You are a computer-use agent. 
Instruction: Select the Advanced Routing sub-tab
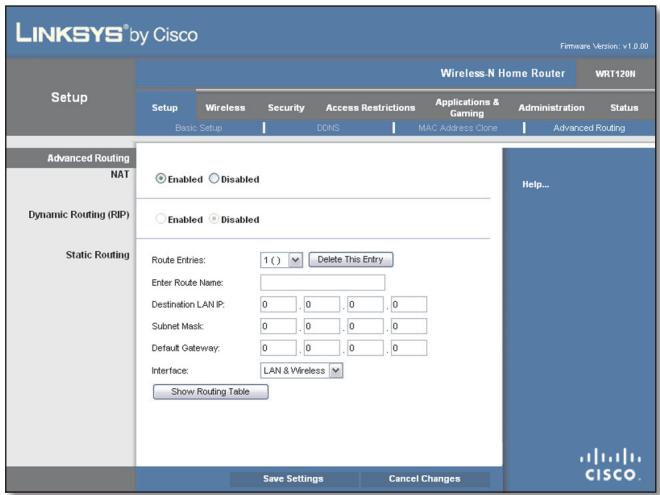(x=589, y=128)
